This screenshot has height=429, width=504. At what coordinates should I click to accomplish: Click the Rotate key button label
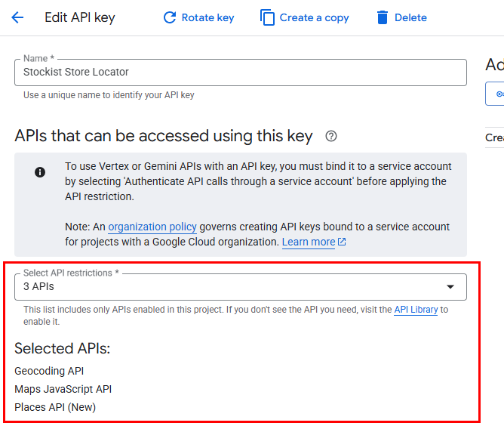pyautogui.click(x=207, y=17)
